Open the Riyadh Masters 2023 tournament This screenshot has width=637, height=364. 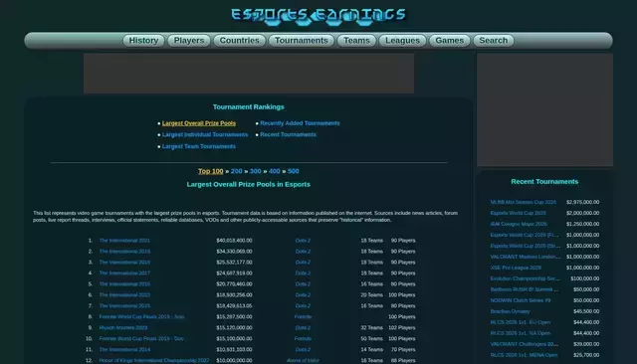pos(123,328)
